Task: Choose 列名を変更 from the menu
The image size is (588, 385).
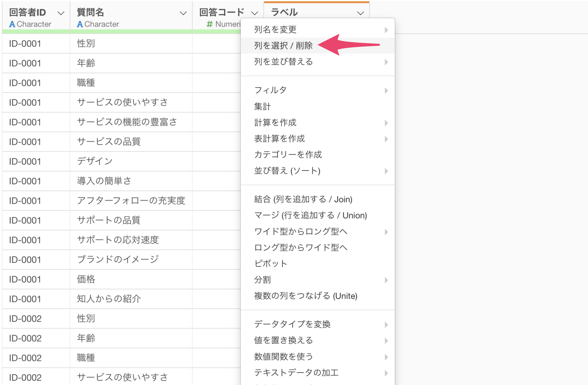Action: coord(275,29)
